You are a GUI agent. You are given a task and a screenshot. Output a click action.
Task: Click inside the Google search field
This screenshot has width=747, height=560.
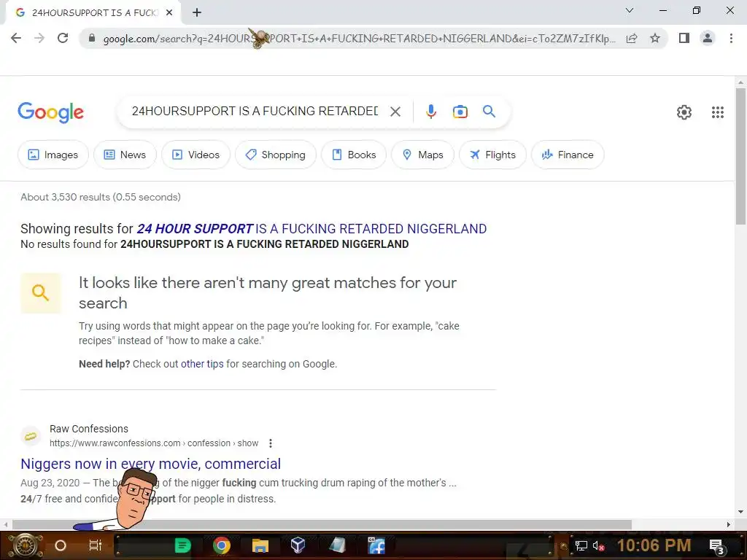pyautogui.click(x=255, y=112)
